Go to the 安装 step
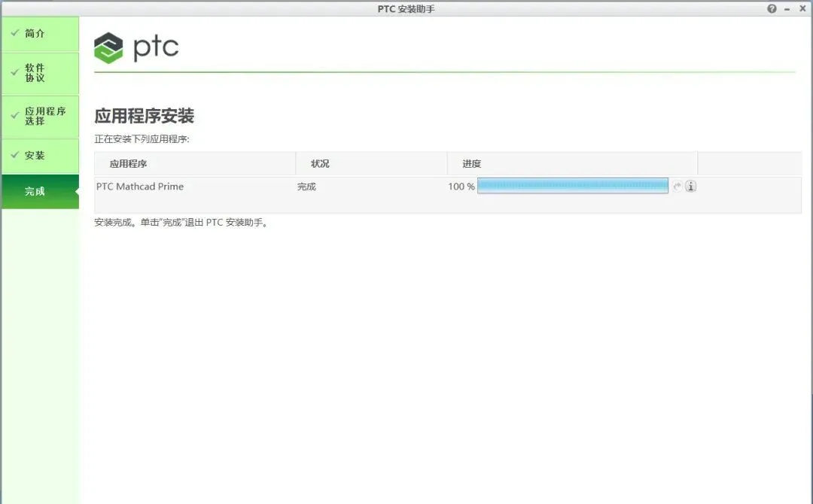Screen dimensions: 813x504 coord(41,156)
